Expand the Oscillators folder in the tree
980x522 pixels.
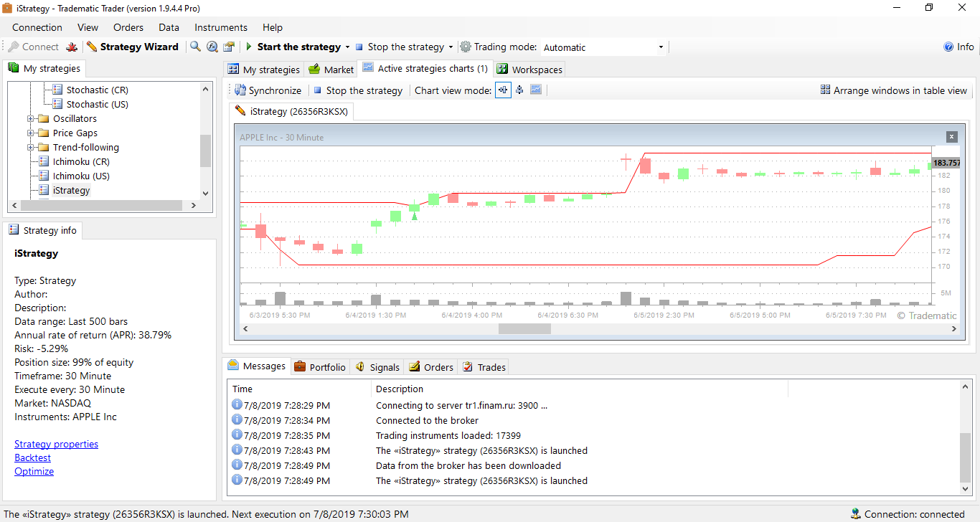(31, 119)
